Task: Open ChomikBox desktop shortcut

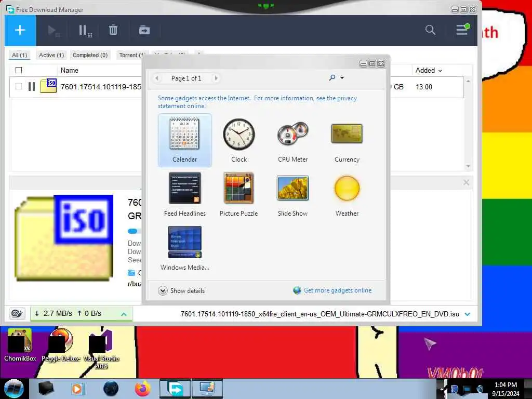Action: [20, 345]
